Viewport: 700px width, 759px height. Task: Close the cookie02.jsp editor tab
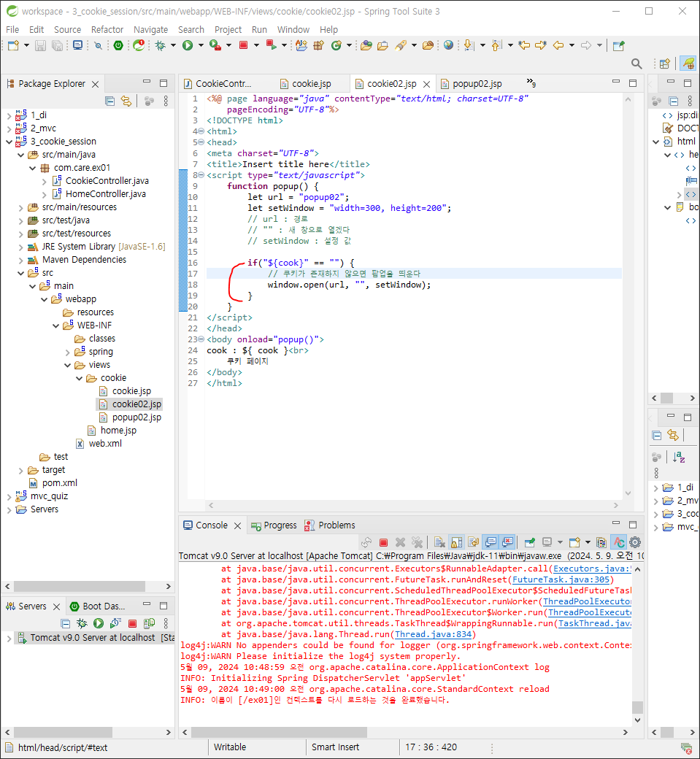click(426, 84)
